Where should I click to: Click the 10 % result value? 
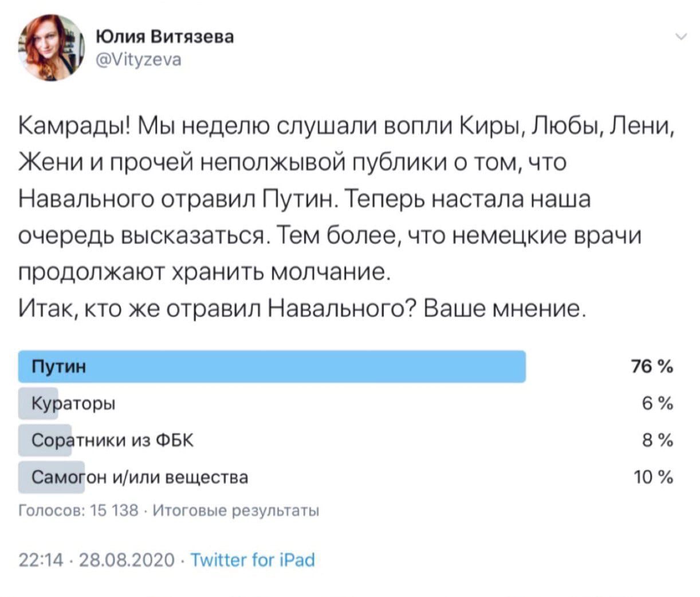(x=653, y=477)
